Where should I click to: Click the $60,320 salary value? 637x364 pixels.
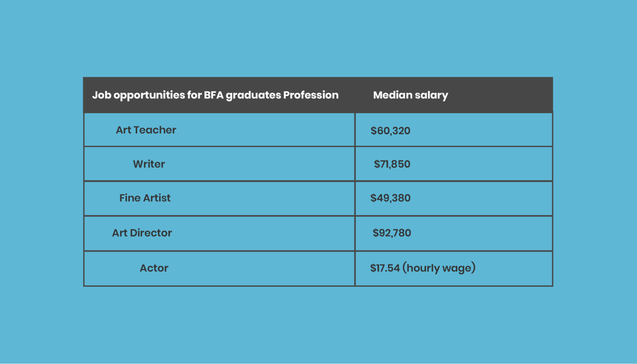click(390, 131)
